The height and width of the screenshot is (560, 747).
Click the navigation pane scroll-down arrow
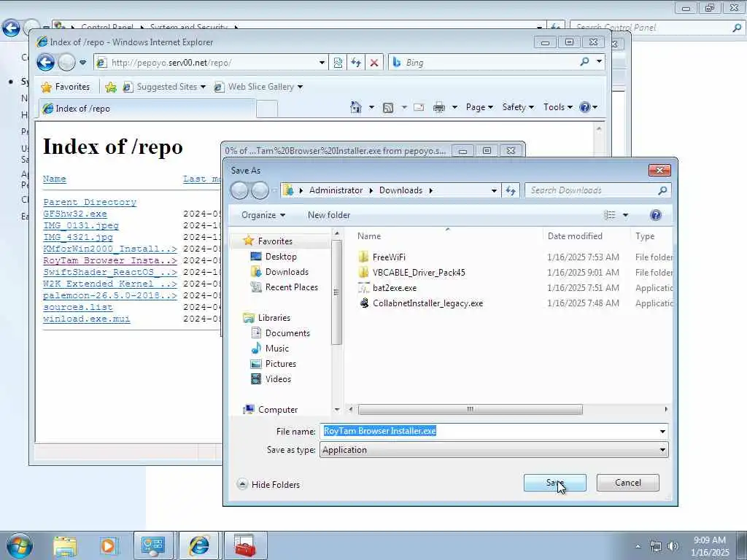(337, 409)
